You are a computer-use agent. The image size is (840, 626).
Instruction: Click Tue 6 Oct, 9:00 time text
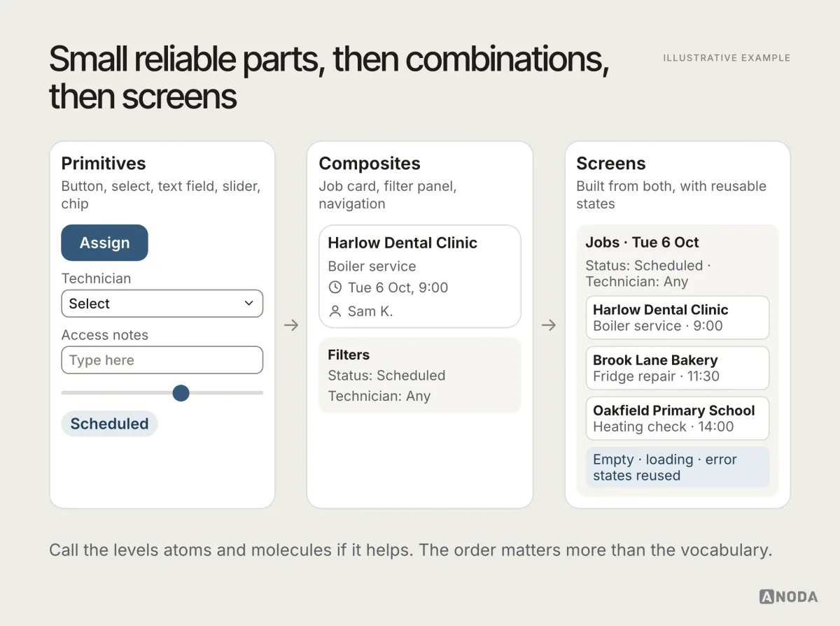[x=398, y=287]
